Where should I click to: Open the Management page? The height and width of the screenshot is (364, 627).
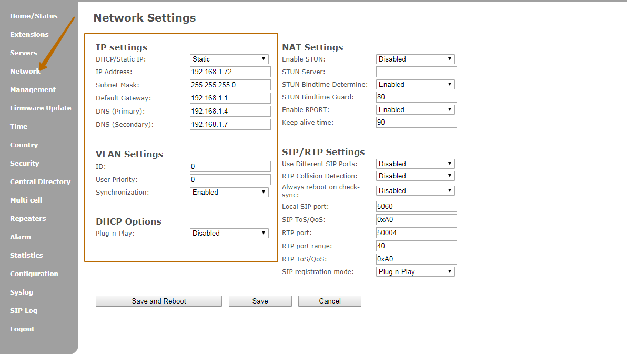click(x=33, y=89)
